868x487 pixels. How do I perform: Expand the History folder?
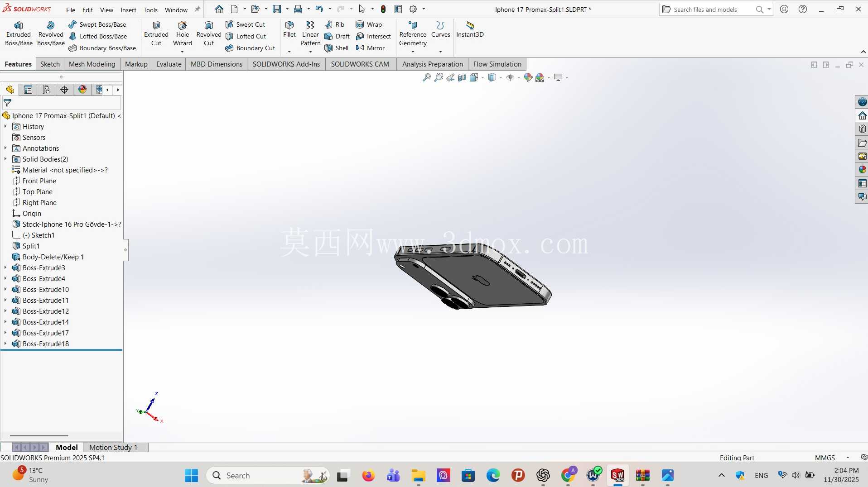pyautogui.click(x=5, y=127)
